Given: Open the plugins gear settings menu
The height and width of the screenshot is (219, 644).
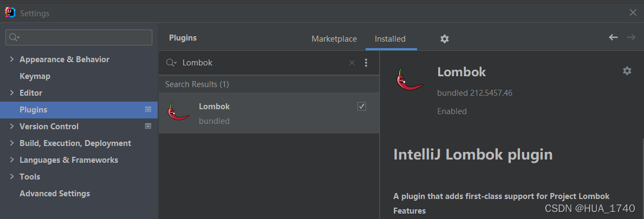Looking at the screenshot, I should point(444,39).
